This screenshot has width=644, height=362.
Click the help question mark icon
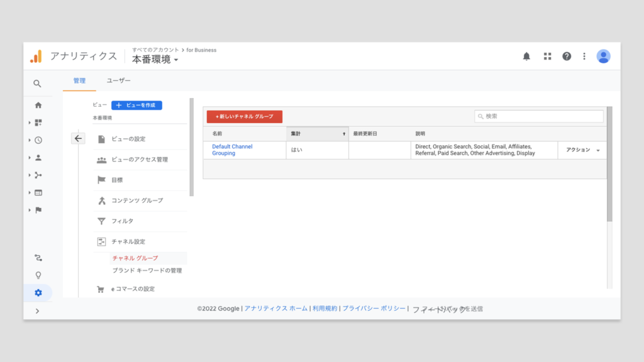[x=567, y=57]
